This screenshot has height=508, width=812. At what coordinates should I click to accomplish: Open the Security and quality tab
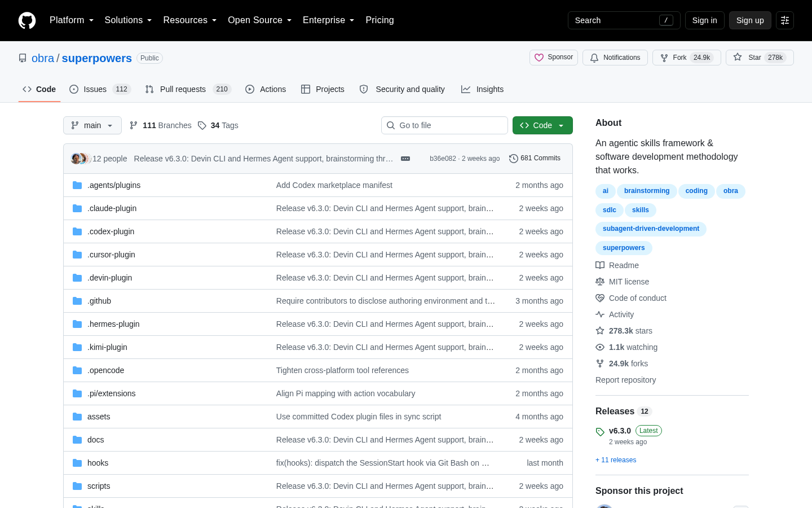[x=402, y=89]
